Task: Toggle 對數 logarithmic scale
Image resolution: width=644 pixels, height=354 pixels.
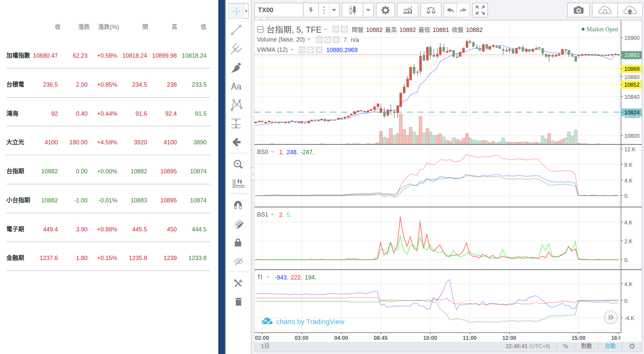Action: point(586,346)
